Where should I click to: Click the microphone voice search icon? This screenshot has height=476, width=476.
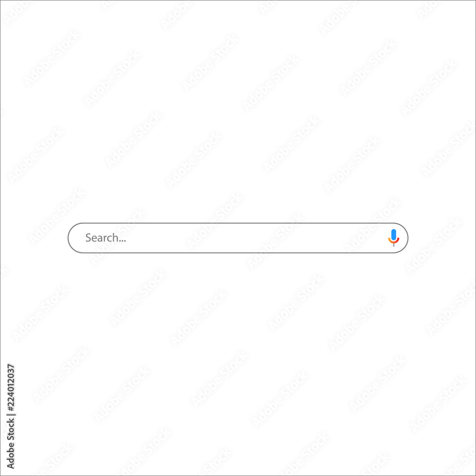[x=394, y=238]
